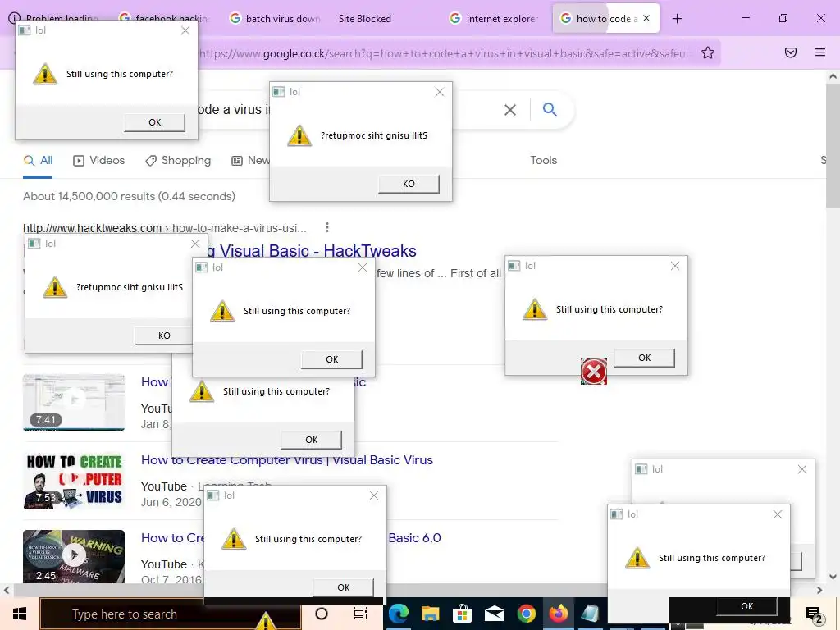840x630 pixels.
Task: Open File Explorer from the taskbar
Action: tap(430, 614)
